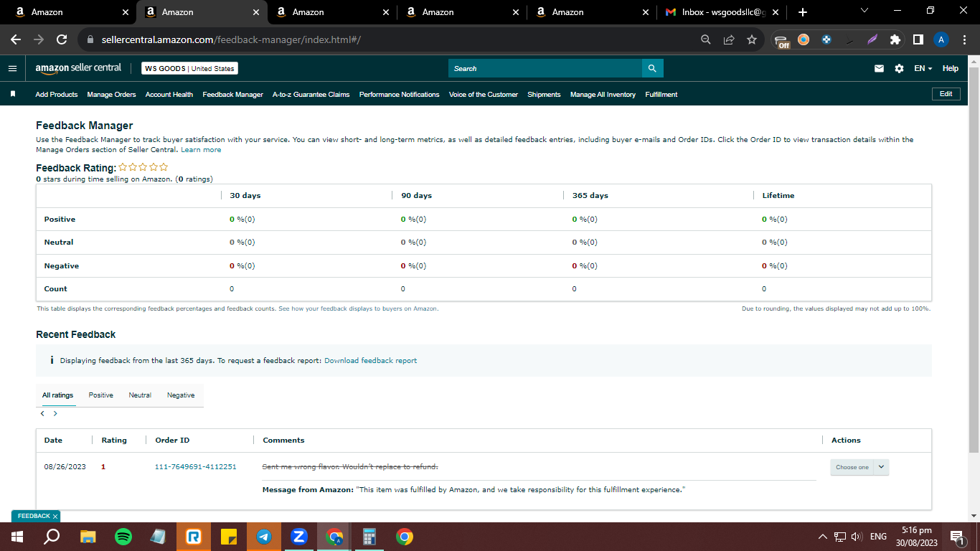Select the Negative feedback tab

coord(181,395)
